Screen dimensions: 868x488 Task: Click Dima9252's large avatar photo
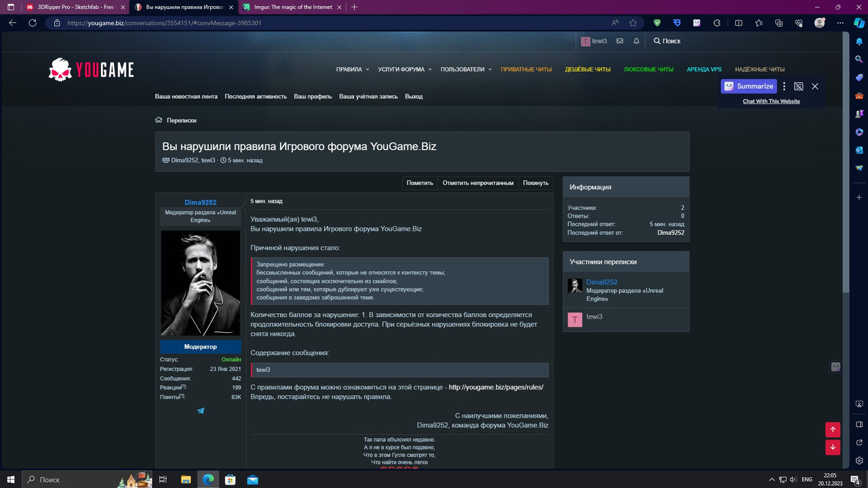(201, 283)
